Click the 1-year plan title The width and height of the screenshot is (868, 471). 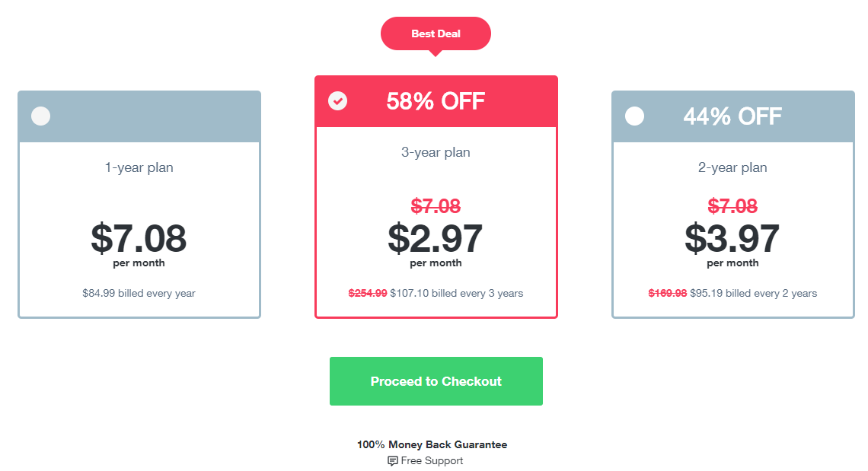[x=139, y=167]
